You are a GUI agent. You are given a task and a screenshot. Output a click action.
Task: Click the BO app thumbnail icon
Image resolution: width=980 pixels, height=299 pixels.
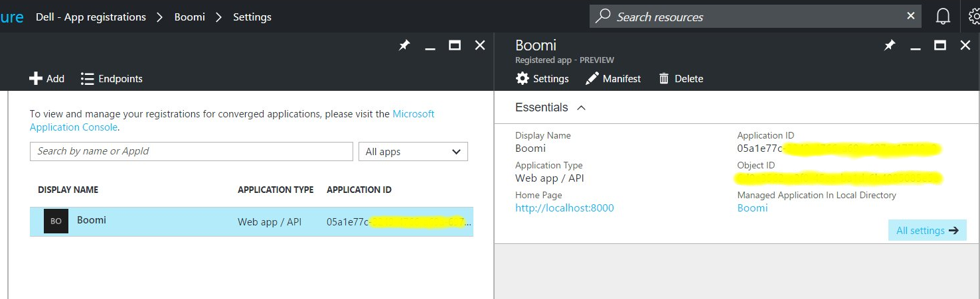tap(56, 221)
